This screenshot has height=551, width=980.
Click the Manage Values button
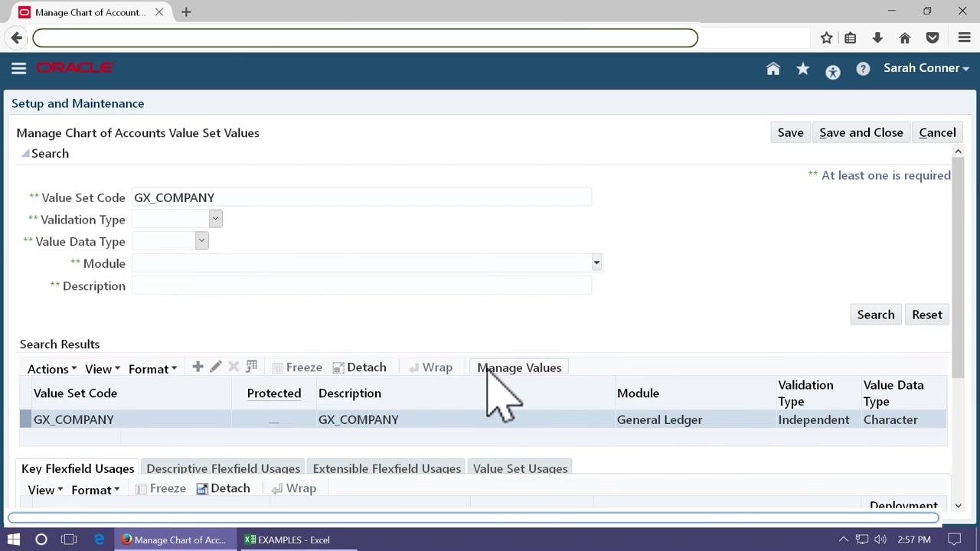click(519, 367)
